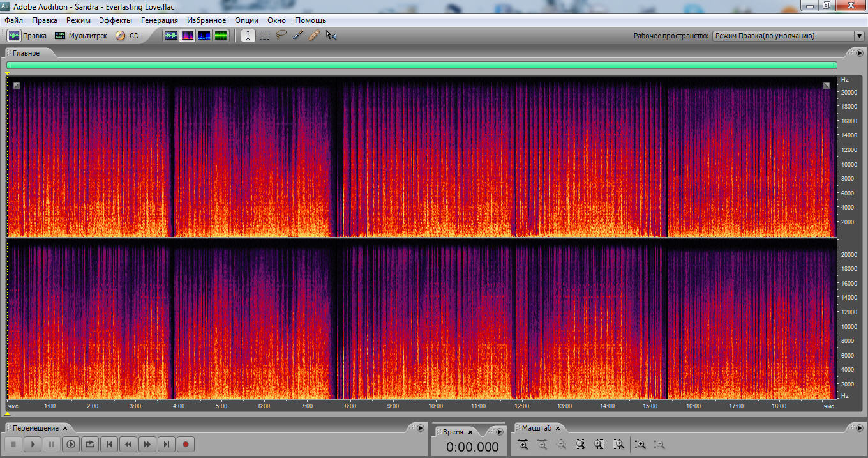Open the Главное panel options menu
This screenshot has height=458, width=868.
coord(860,53)
